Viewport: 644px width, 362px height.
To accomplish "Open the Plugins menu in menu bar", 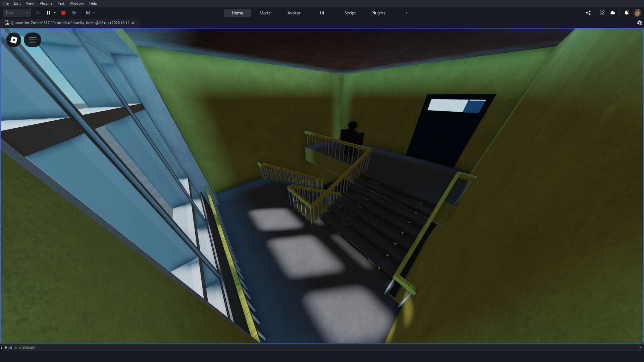I will tap(46, 3).
